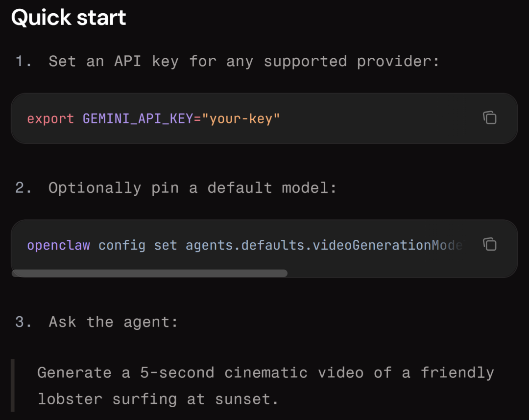Click the step number "3." marker
This screenshot has height=420, width=529.
[x=24, y=322]
